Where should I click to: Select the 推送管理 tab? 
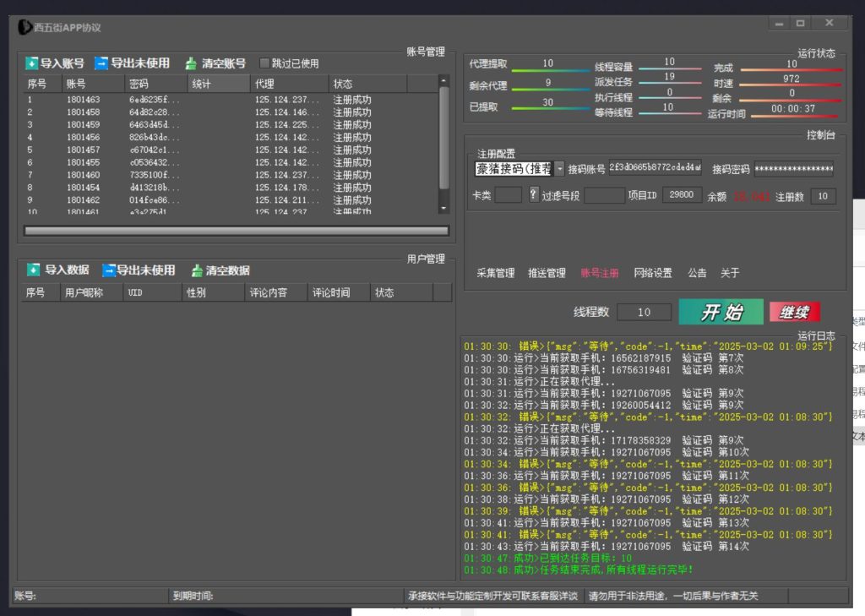[x=547, y=273]
